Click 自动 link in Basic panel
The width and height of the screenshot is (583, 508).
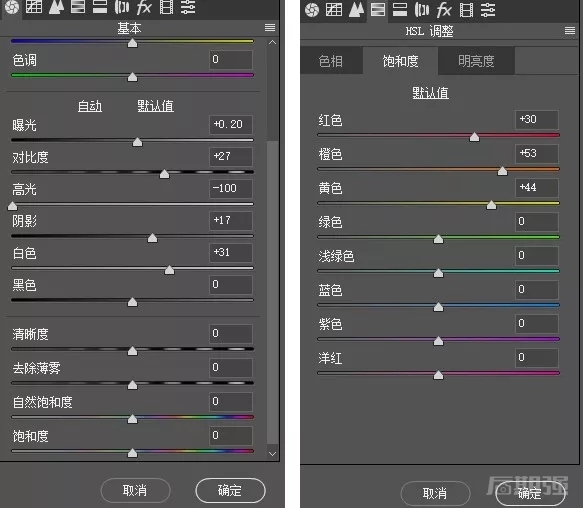(x=90, y=106)
